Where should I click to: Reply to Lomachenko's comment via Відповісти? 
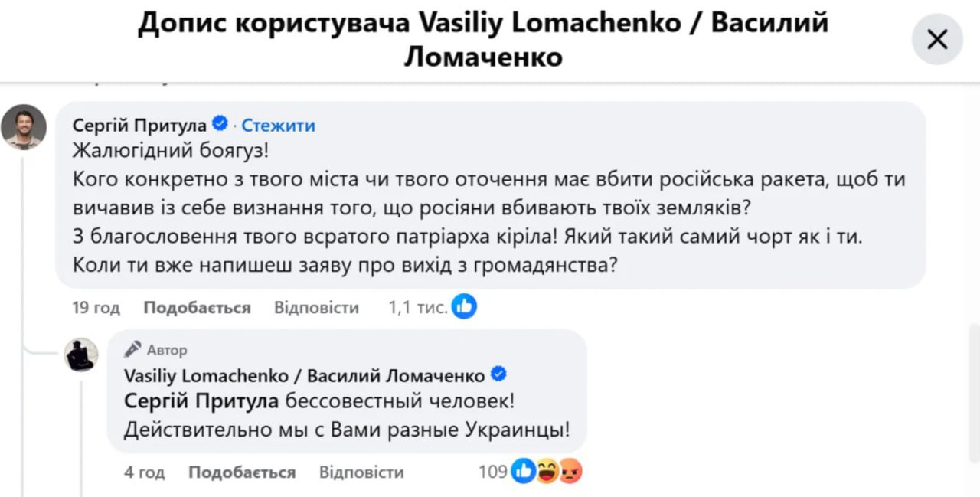click(361, 472)
